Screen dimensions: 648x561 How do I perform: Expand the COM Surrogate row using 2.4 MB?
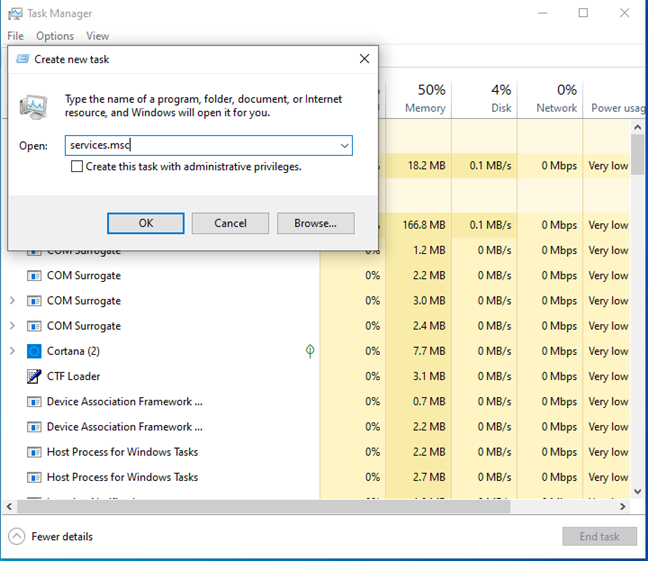tap(12, 326)
